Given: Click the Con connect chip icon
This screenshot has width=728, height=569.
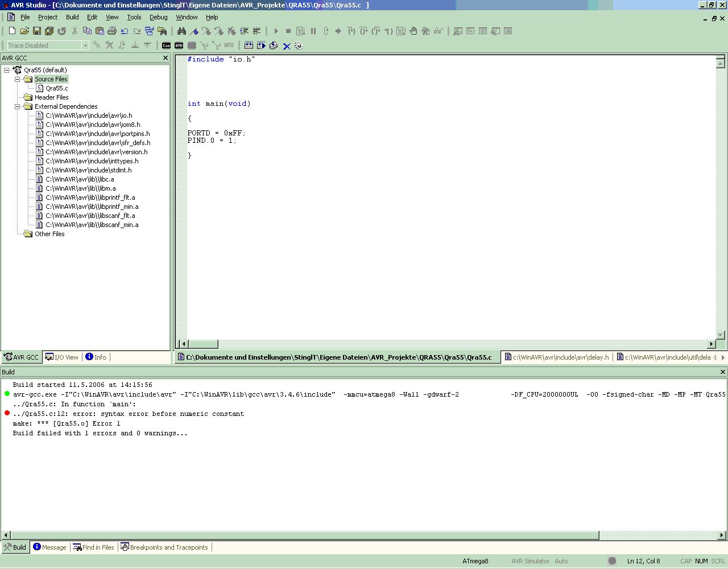Looking at the screenshot, I should [x=166, y=46].
